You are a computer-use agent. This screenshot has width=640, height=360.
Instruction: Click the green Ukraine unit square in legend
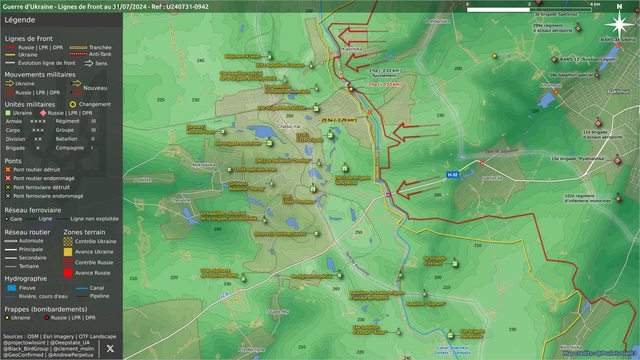[x=8, y=113]
